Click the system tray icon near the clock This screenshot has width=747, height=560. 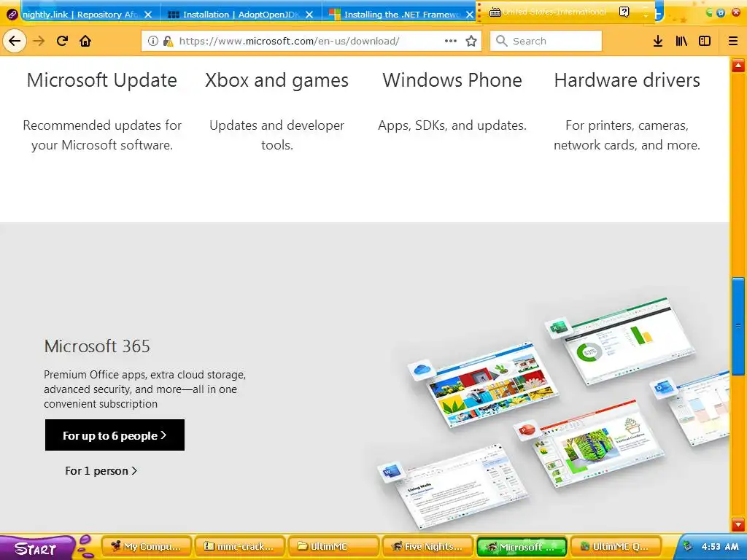coord(687,546)
